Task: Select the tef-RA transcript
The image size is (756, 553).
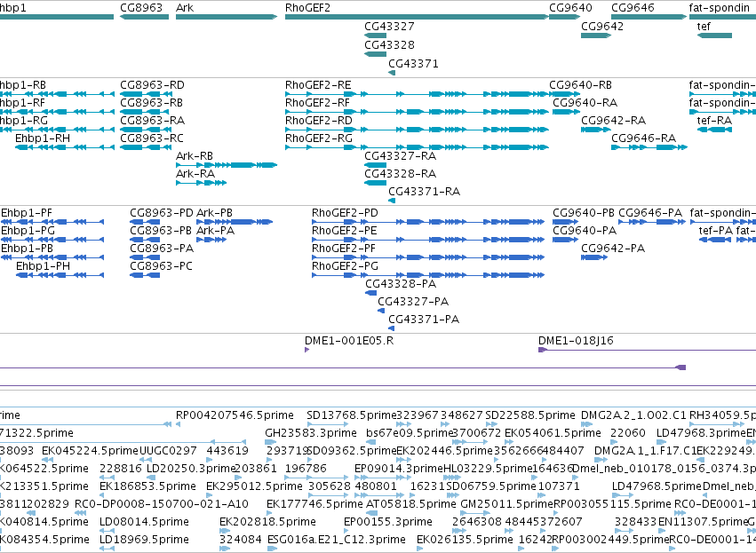Action: click(x=714, y=121)
